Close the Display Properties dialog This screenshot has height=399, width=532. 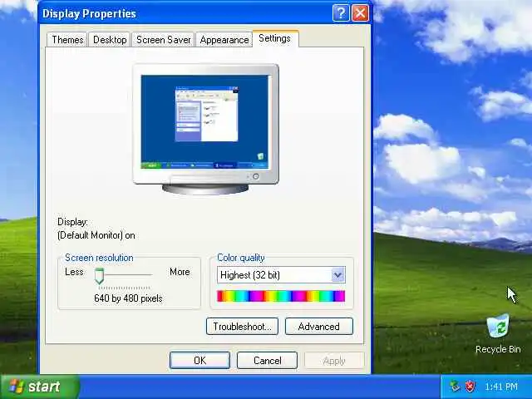coord(360,13)
